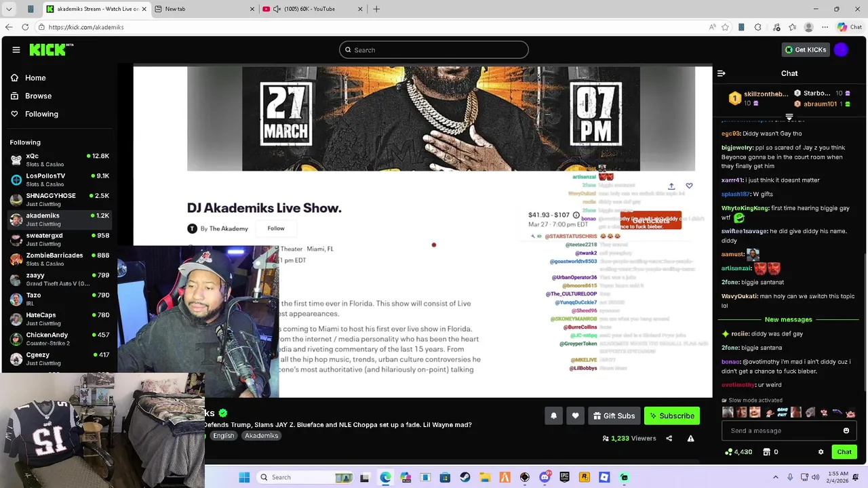Open browser Settings and more menu
The image size is (868, 488).
tap(825, 27)
